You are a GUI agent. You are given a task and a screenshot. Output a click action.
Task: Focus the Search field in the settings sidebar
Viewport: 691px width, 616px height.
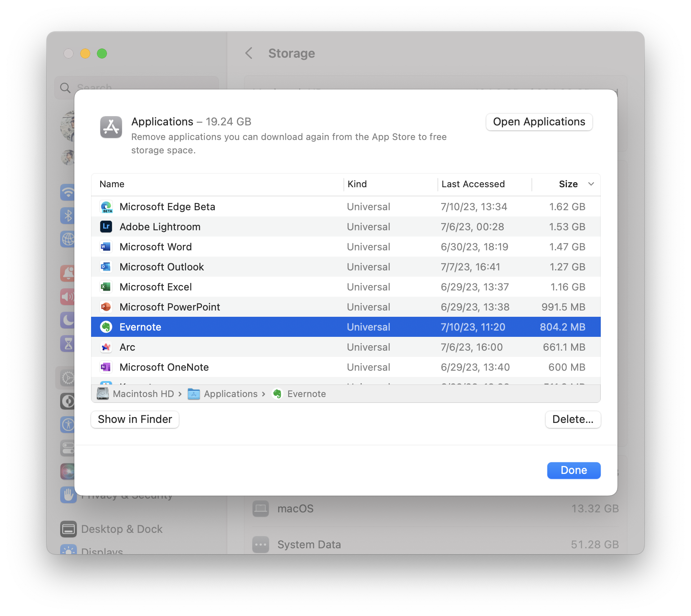(x=137, y=88)
